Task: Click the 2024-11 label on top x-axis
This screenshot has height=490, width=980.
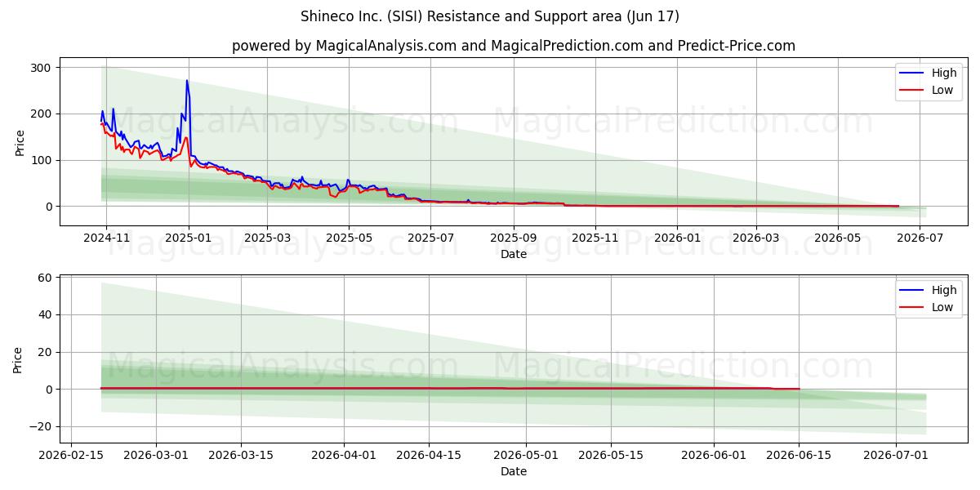Action: (x=105, y=238)
